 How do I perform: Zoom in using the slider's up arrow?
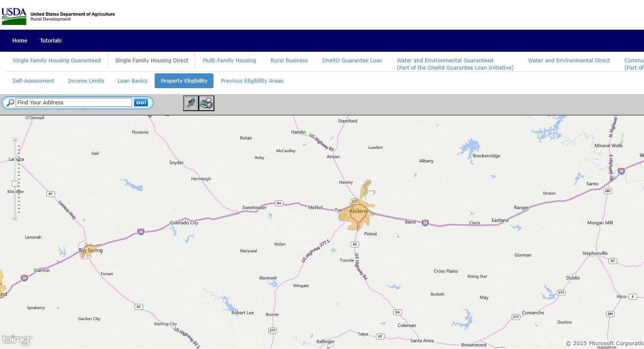click(15, 139)
